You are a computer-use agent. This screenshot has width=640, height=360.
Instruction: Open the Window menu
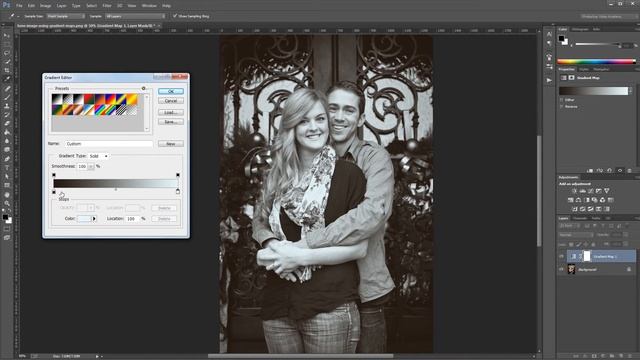coord(149,6)
